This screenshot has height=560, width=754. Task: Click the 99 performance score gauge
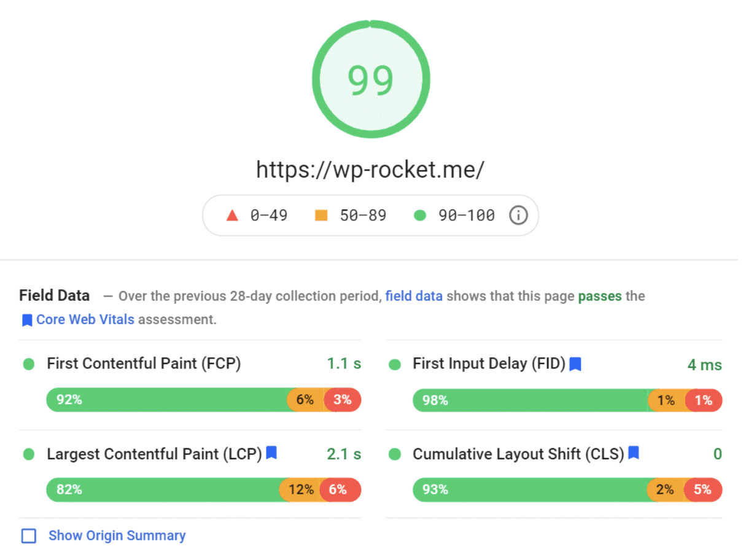coord(371,79)
